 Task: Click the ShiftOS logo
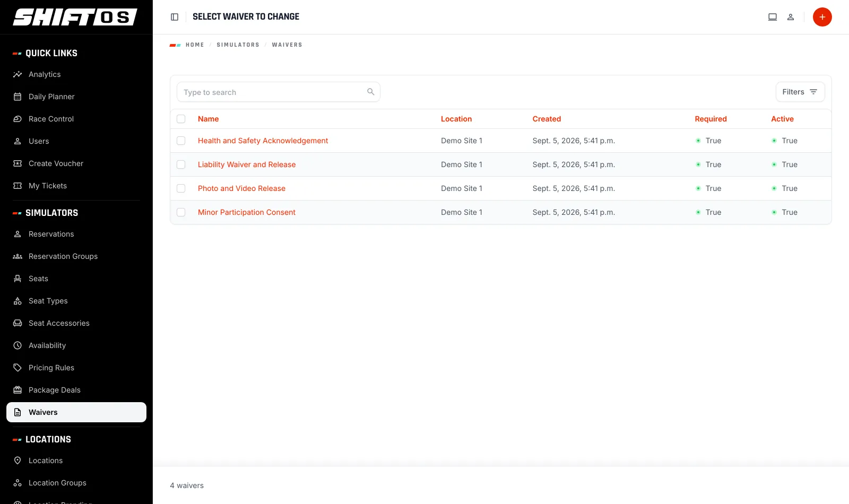75,17
